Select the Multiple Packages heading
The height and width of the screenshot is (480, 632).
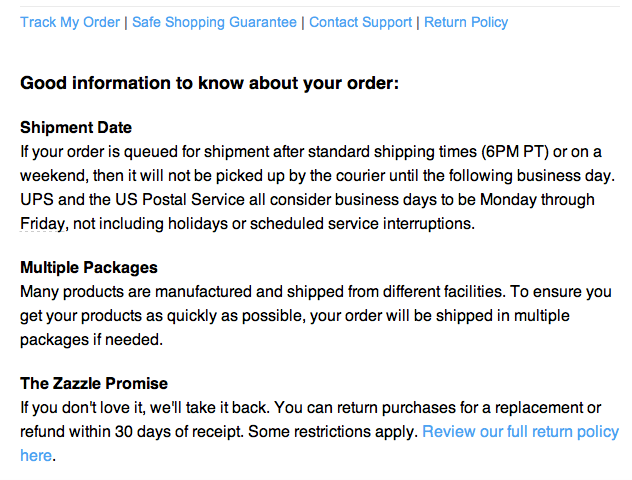coord(89,268)
